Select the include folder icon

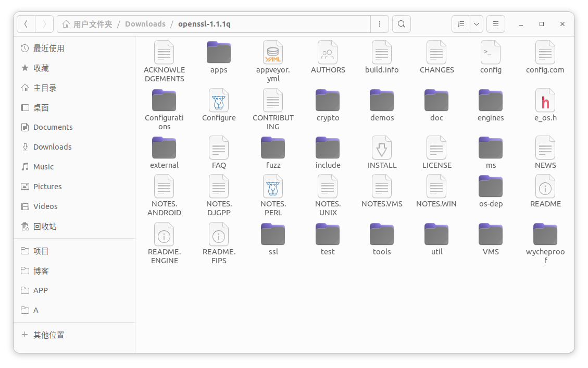pyautogui.click(x=328, y=148)
